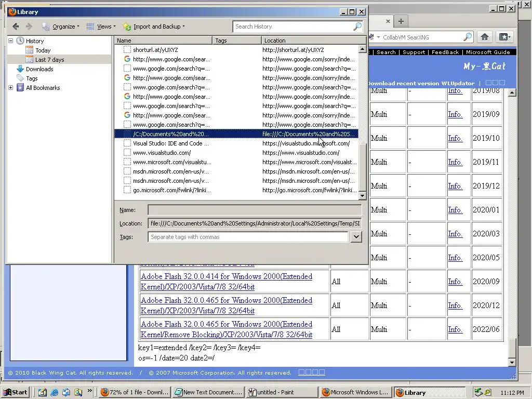Image resolution: width=532 pixels, height=399 pixels.
Task: Select www.visualstudio.com/ history entry
Action: pos(236,153)
